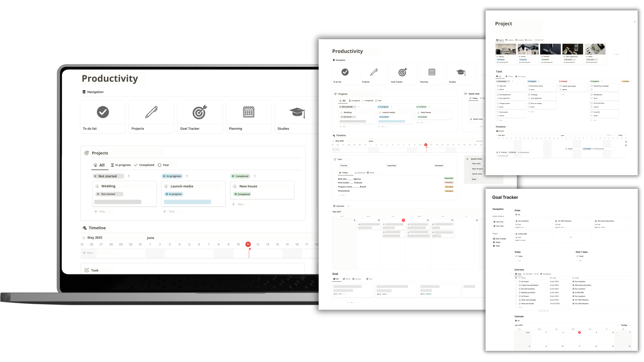Click the plus icon next to Calendar view
The width and height of the screenshot is (644, 362).
click(x=348, y=206)
